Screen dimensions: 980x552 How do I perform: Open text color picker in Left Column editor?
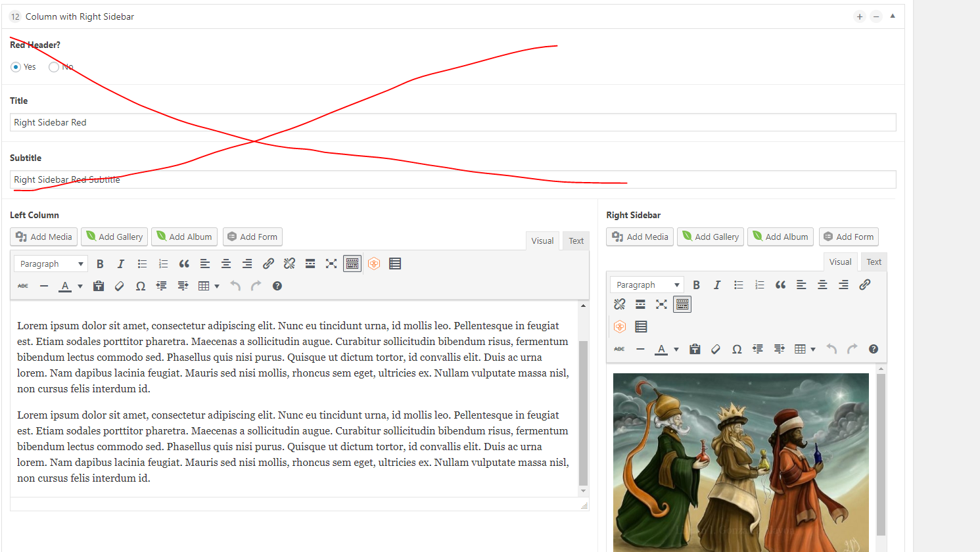(80, 286)
